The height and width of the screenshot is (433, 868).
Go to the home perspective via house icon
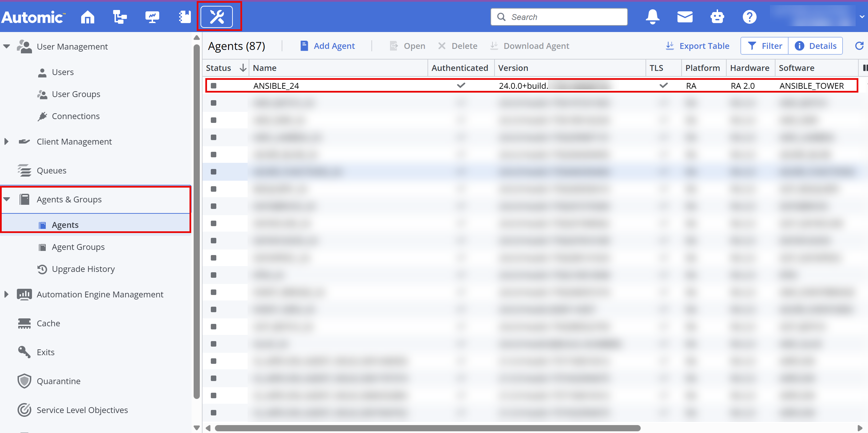click(x=87, y=17)
